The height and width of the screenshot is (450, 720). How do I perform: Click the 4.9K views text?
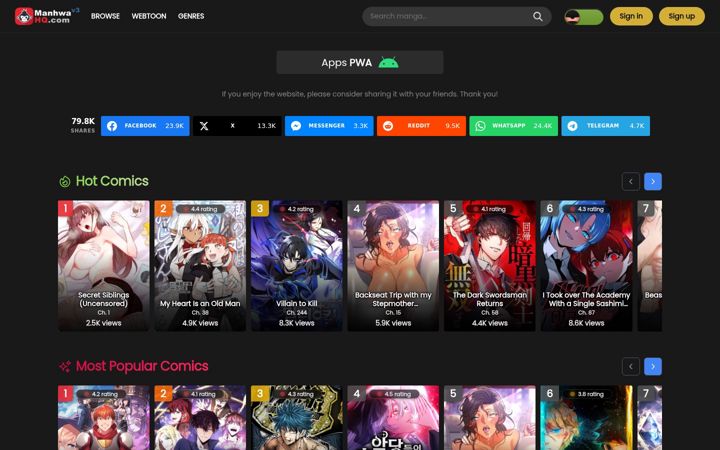(x=200, y=323)
